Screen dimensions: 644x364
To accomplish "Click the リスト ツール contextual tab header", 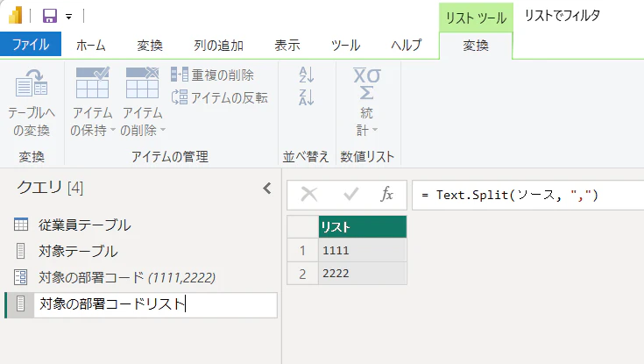I will [x=476, y=18].
